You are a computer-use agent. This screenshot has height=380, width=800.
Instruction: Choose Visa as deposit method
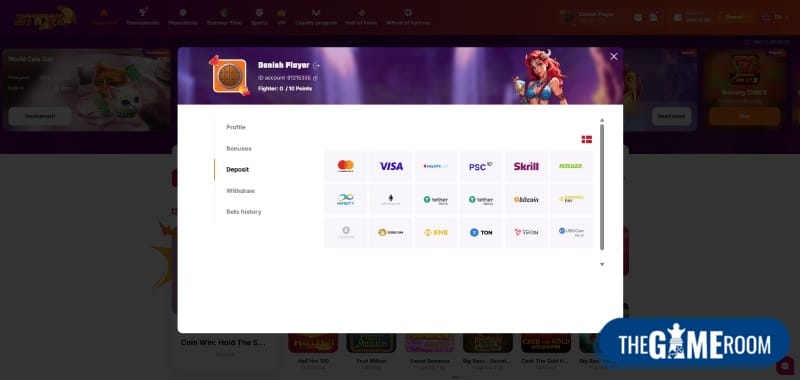391,166
